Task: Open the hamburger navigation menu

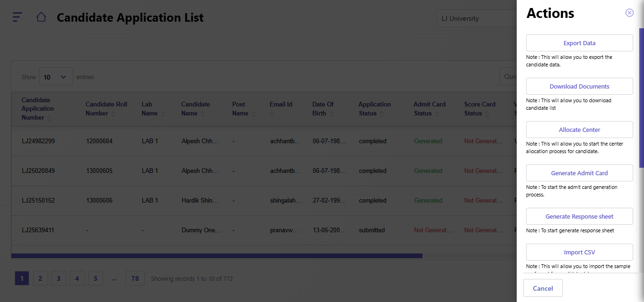Action: pyautogui.click(x=17, y=17)
